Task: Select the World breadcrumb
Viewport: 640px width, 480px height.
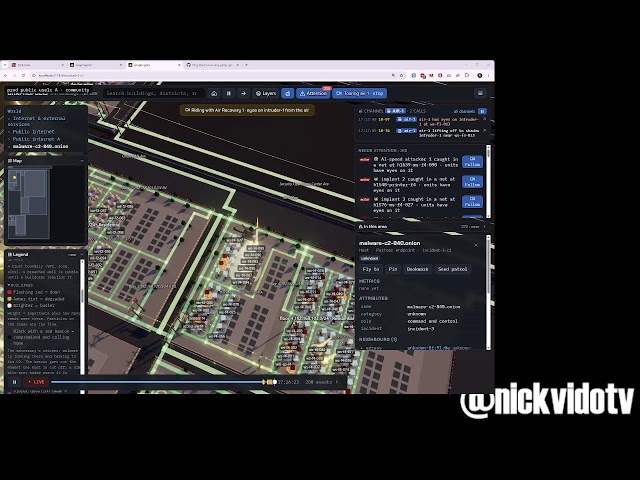Action: point(14,111)
